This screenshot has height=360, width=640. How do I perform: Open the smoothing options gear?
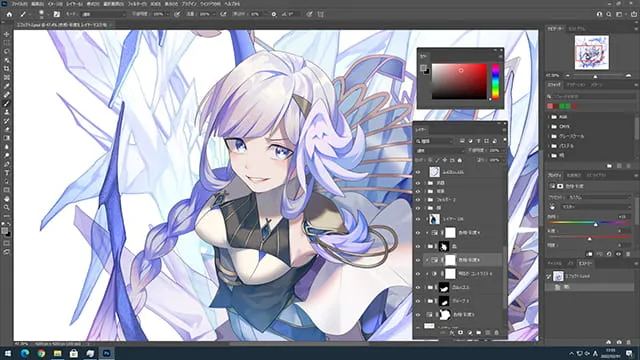273,14
